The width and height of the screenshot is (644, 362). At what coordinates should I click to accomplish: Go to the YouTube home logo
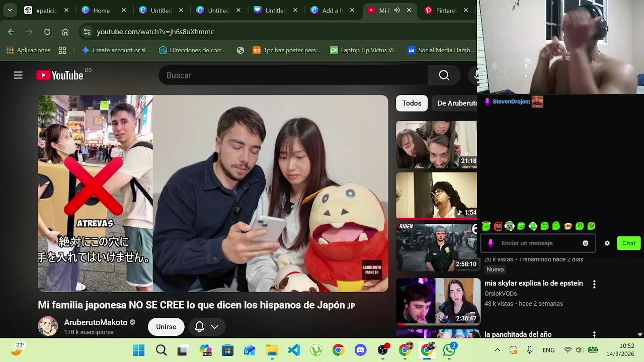point(60,75)
